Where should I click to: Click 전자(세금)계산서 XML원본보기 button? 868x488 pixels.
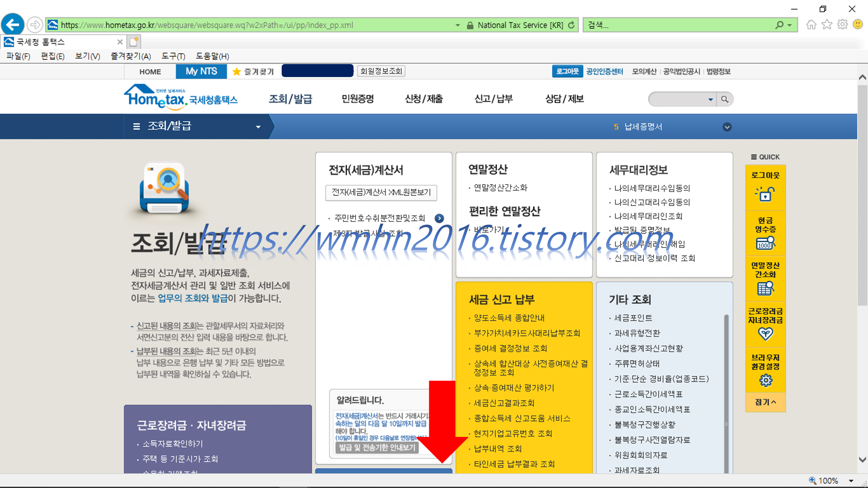tap(381, 192)
